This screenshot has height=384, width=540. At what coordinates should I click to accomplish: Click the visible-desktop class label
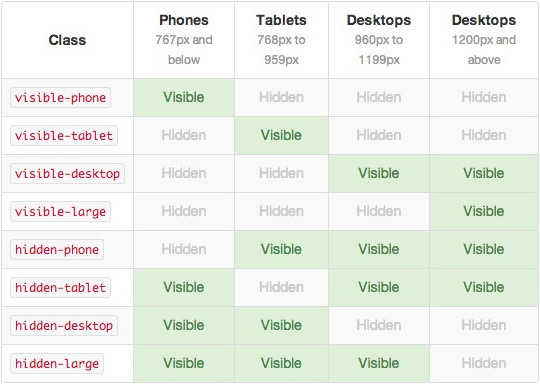point(67,174)
